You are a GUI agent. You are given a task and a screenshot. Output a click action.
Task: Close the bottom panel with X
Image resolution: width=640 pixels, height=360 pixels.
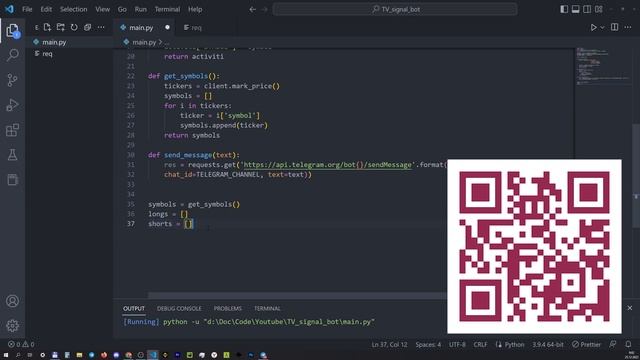630,308
